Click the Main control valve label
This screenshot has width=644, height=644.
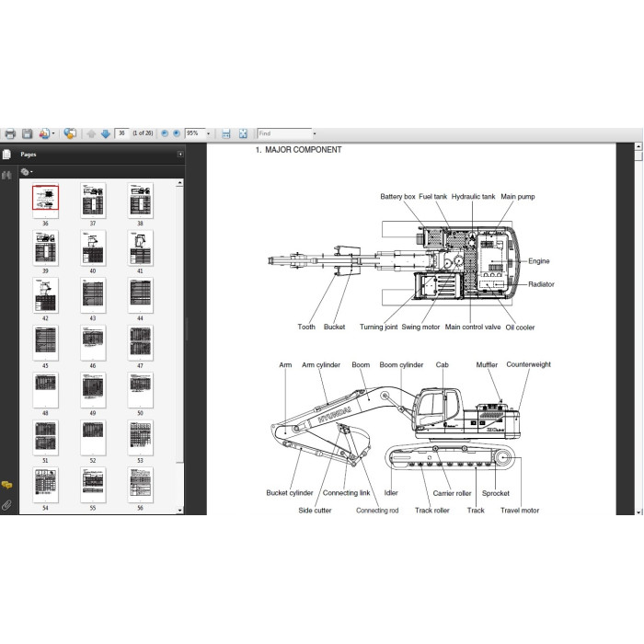pos(473,328)
